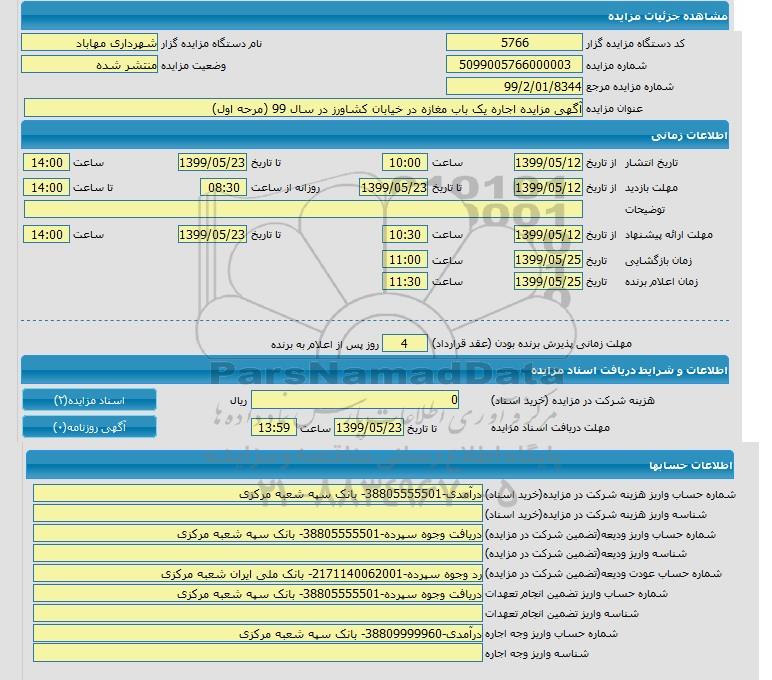Image resolution: width=772 pixels, height=680 pixels.
Task: Open the اسناد مزایده(۲) documents button
Action: [89, 400]
